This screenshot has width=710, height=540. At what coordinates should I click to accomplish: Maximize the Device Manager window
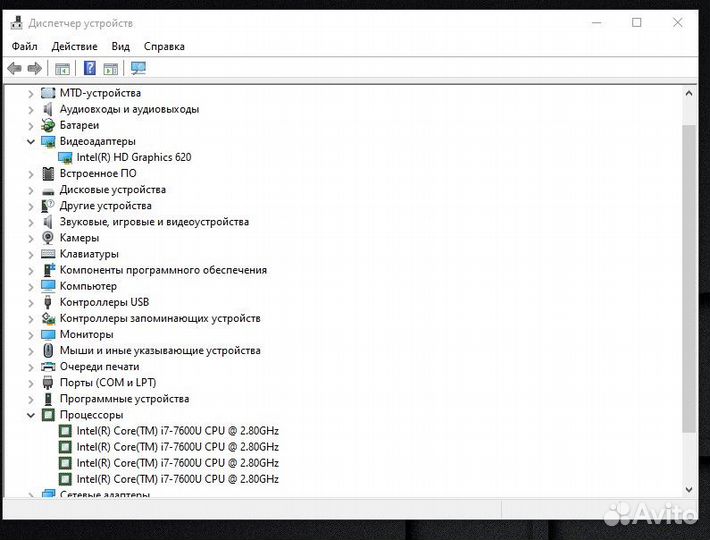(x=637, y=23)
